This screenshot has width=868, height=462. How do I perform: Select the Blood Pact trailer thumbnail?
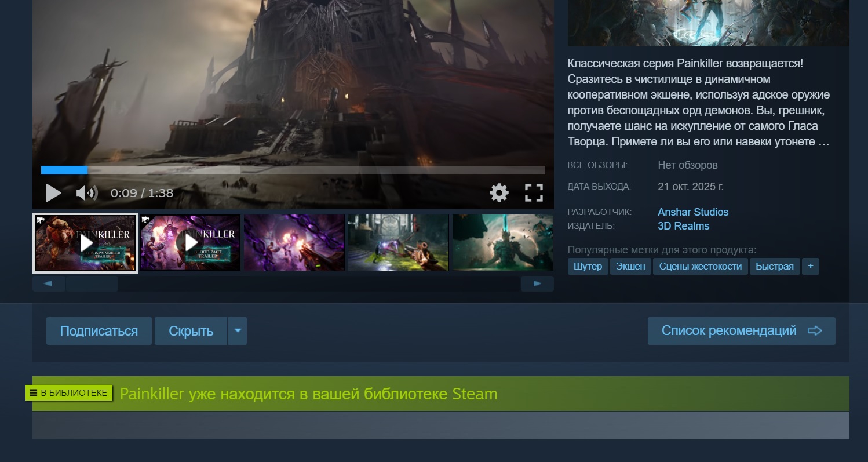pyautogui.click(x=190, y=243)
